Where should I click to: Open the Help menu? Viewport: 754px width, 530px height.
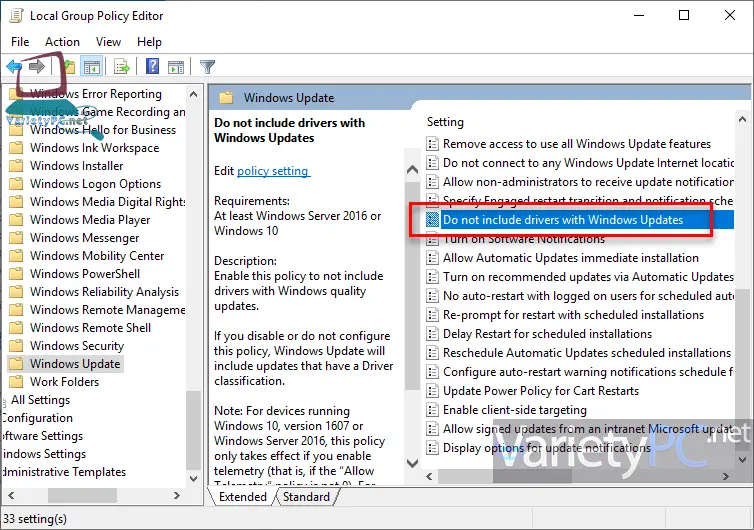[149, 42]
